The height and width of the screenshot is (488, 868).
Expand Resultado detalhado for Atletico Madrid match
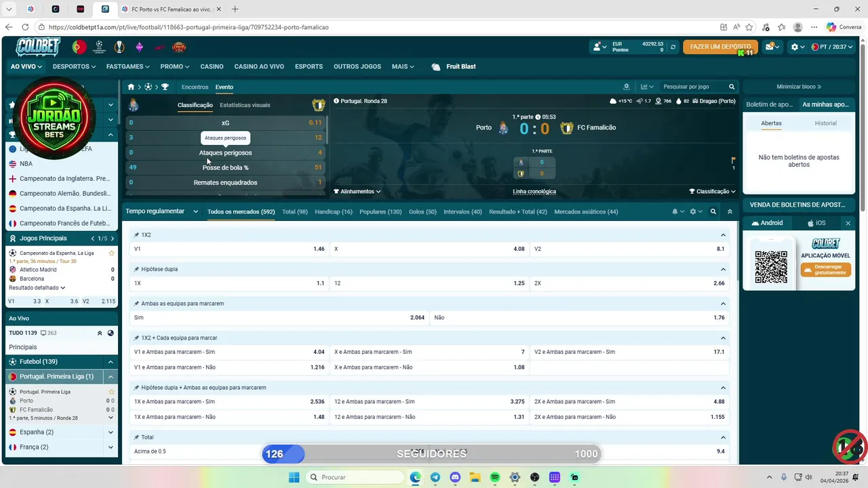click(x=37, y=288)
